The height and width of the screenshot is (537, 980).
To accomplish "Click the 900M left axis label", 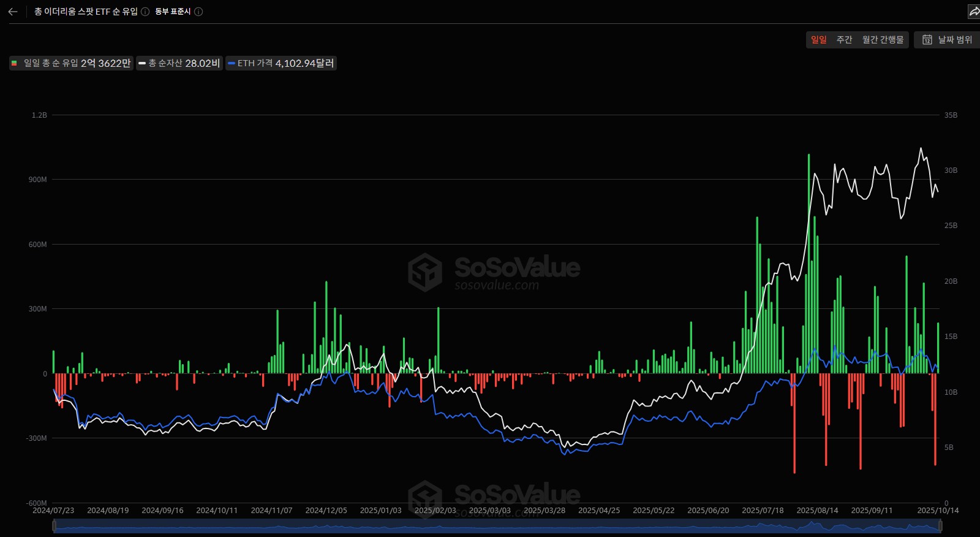I will tap(37, 180).
